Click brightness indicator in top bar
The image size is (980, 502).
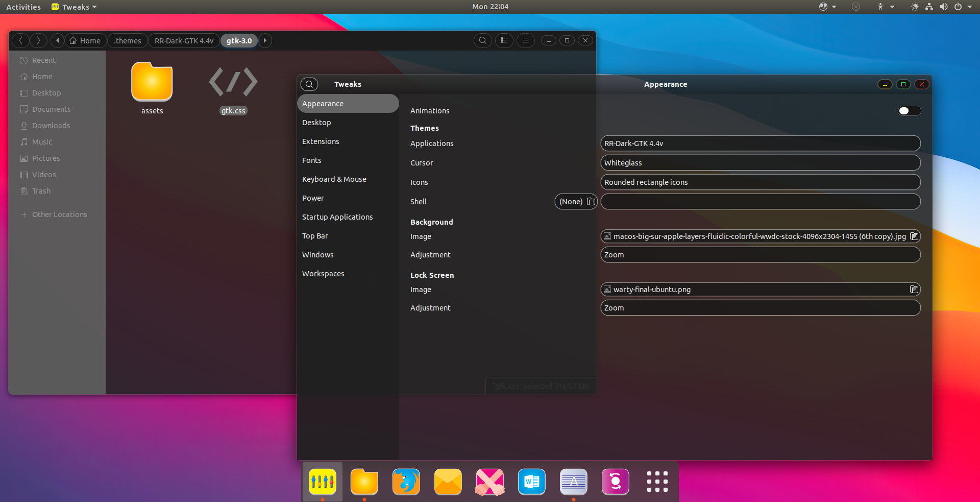pos(915,7)
